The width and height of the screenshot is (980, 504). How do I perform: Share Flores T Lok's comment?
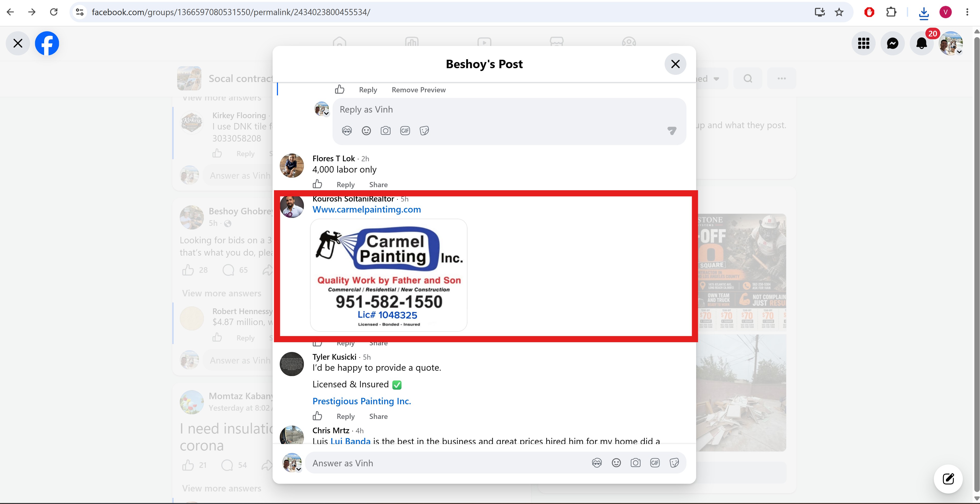[378, 185]
